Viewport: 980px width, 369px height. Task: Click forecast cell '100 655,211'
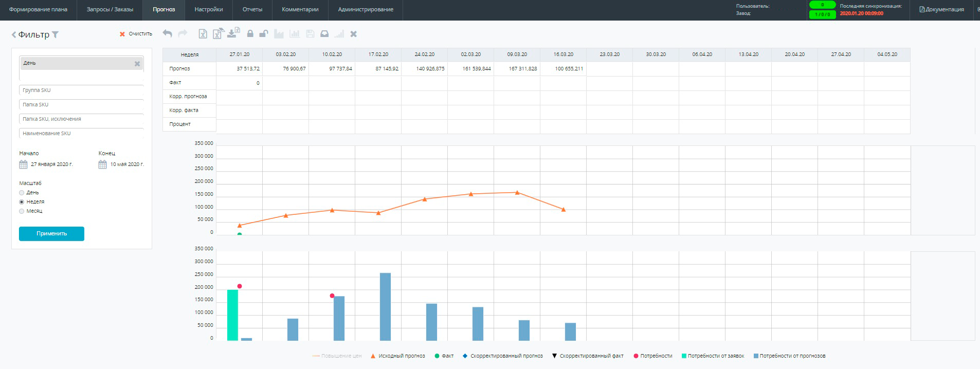pyautogui.click(x=564, y=69)
